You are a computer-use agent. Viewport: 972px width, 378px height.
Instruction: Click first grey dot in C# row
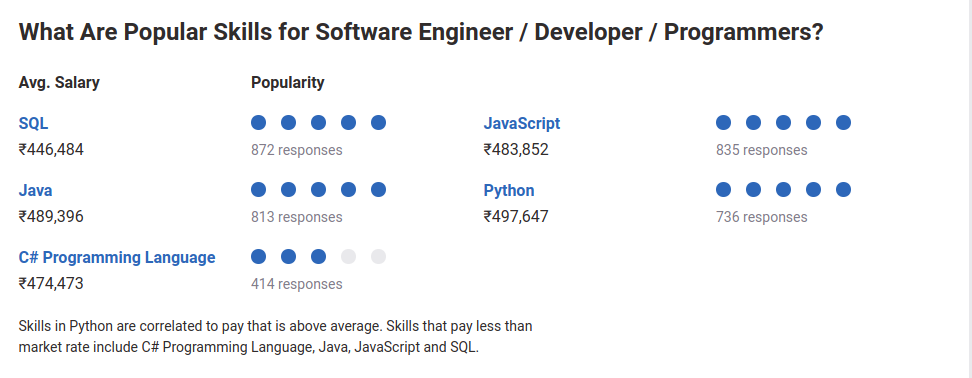pos(348,257)
